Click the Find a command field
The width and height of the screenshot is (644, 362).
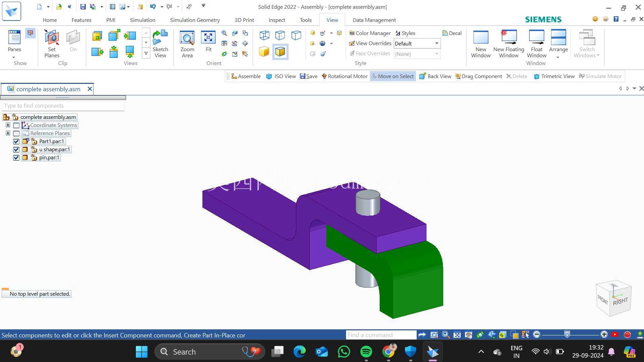click(381, 335)
